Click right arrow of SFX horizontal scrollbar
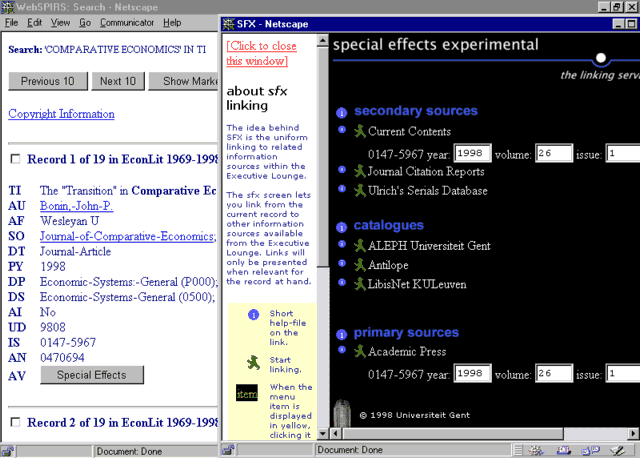640x458 pixels. tap(633, 433)
